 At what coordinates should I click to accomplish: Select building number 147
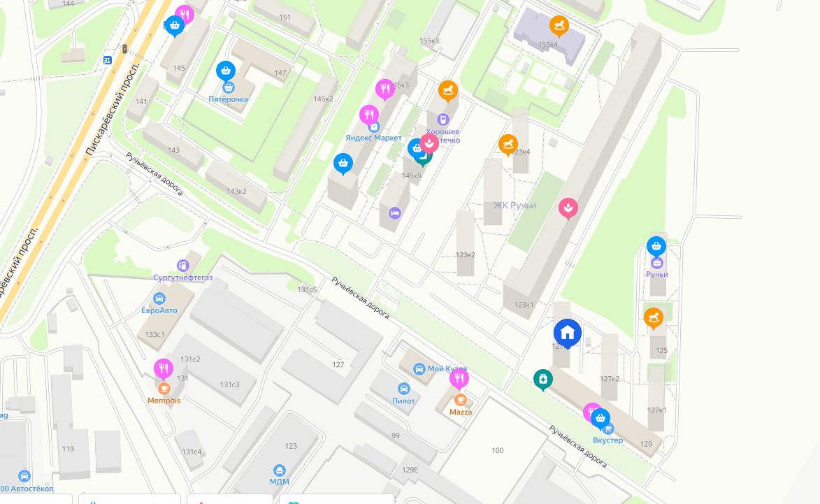[x=280, y=73]
